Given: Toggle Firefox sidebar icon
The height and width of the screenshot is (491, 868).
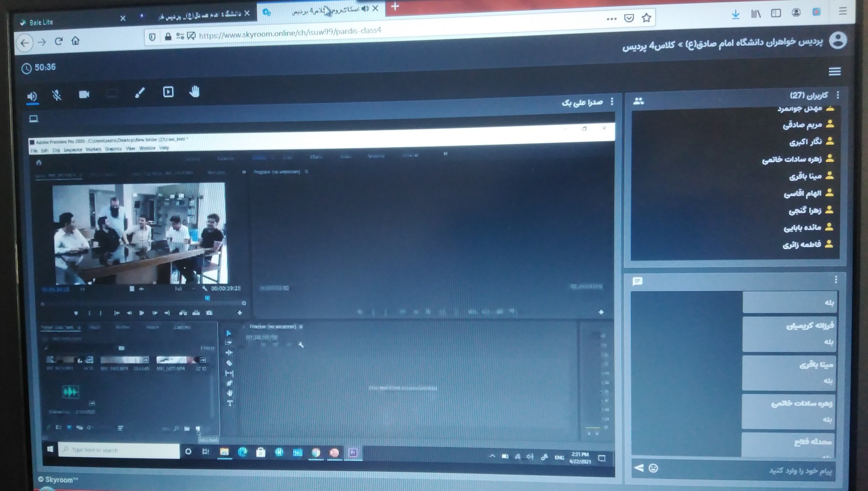Looking at the screenshot, I should click(776, 13).
